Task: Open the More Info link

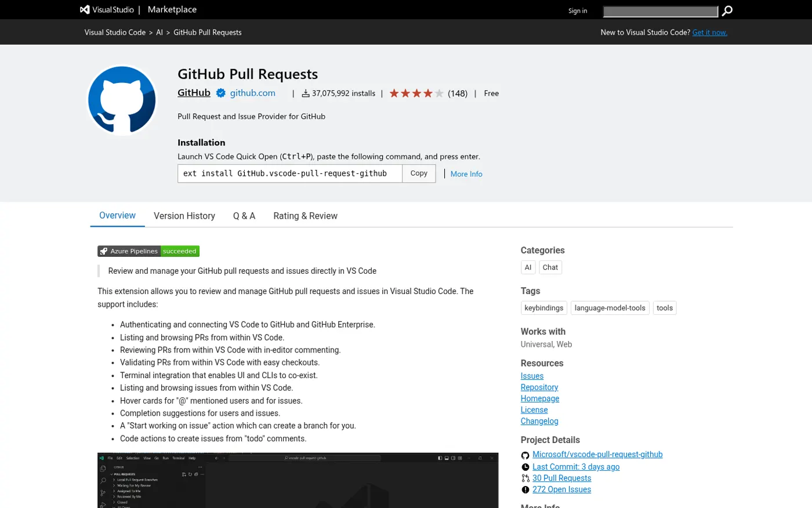Action: click(466, 174)
